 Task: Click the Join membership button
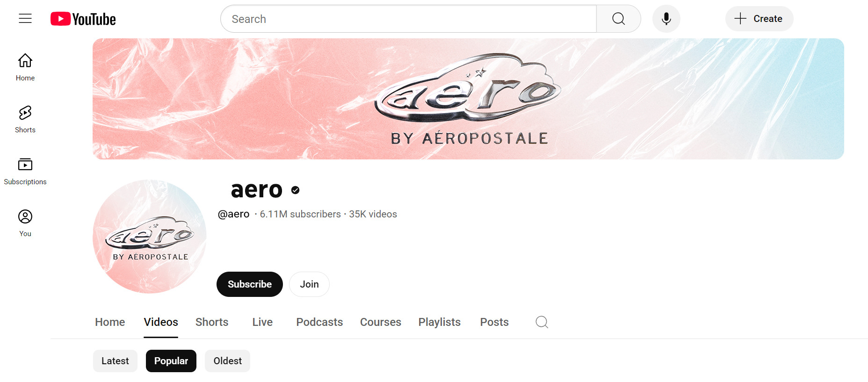coord(309,284)
